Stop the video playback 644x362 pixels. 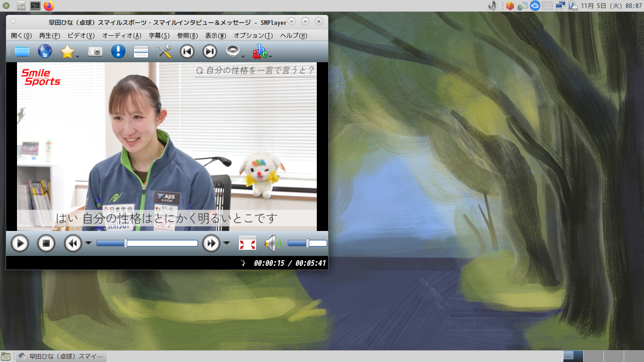[x=46, y=243]
